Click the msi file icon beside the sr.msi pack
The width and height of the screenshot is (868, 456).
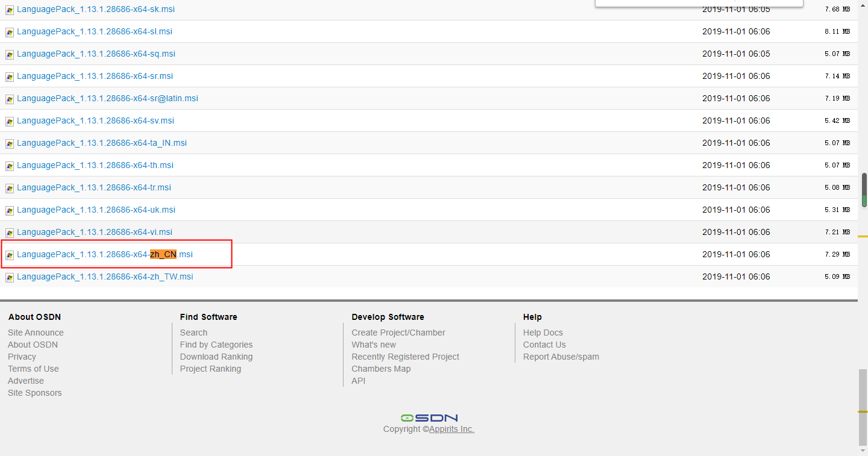(10, 77)
